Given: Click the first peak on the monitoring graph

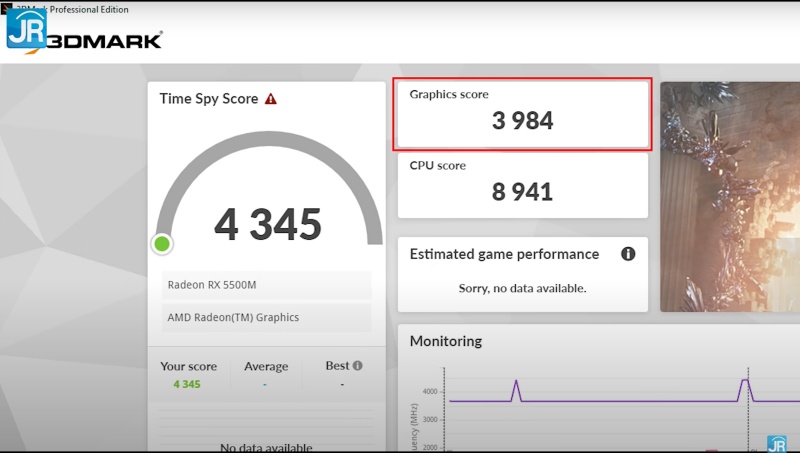Looking at the screenshot, I should (516, 382).
